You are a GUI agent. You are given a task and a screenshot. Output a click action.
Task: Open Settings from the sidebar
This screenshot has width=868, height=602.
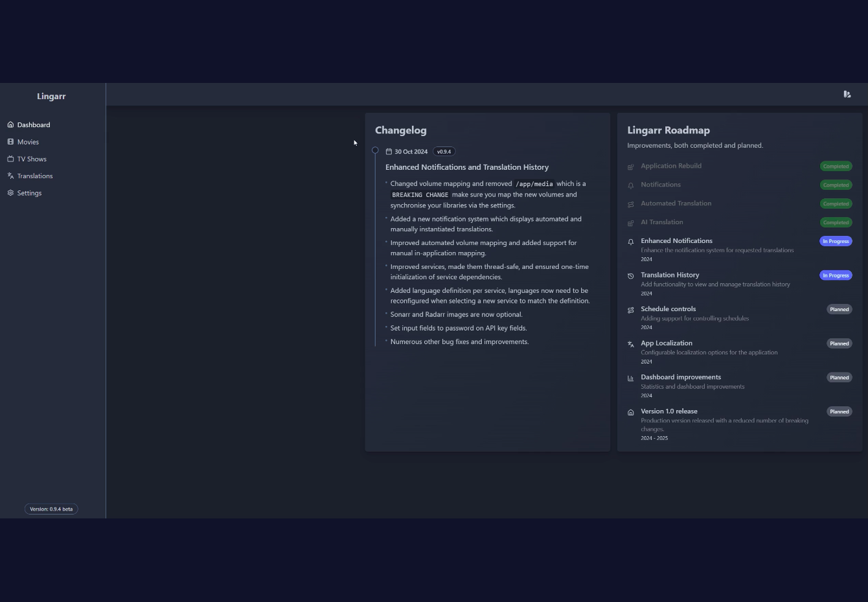(25, 193)
